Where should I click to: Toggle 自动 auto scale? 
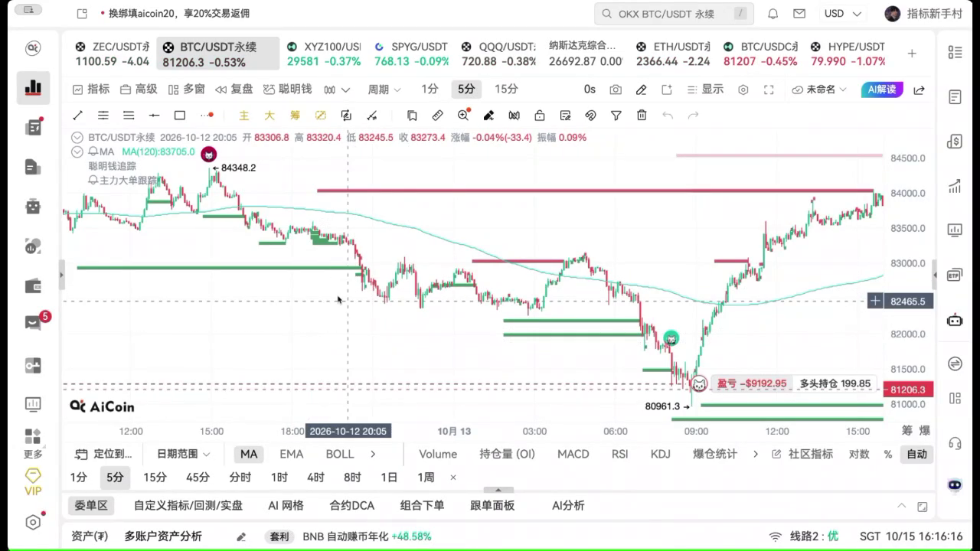tap(916, 454)
